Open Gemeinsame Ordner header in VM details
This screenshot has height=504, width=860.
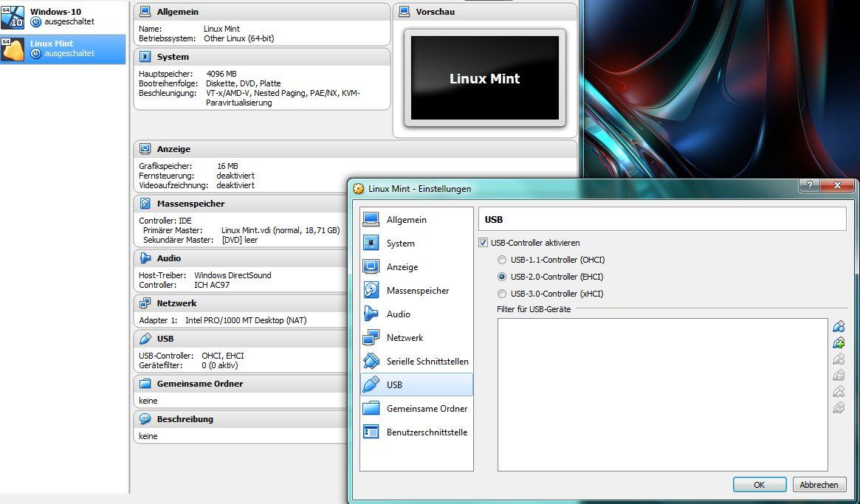point(240,383)
